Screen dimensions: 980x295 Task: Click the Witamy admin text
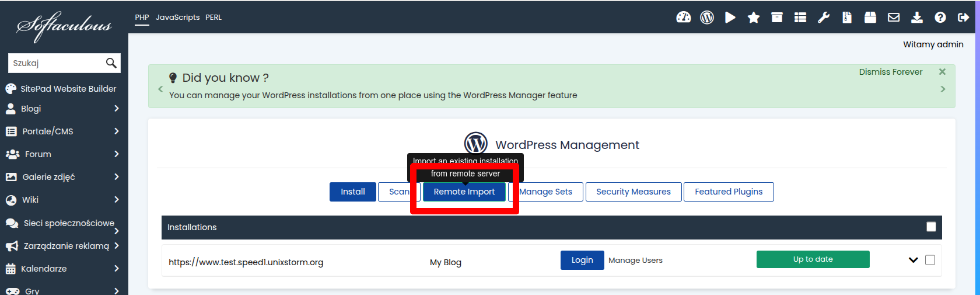(x=933, y=44)
